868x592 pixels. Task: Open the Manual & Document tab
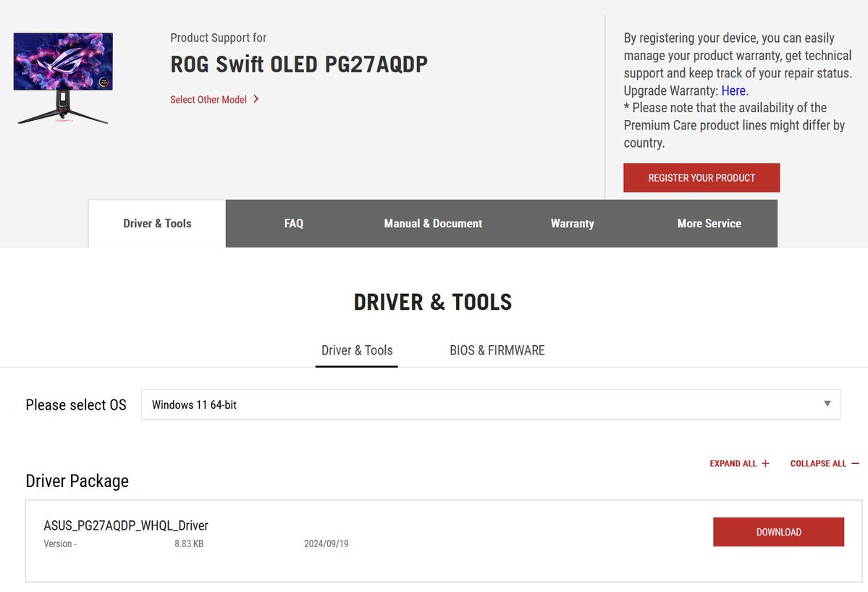pyautogui.click(x=433, y=224)
